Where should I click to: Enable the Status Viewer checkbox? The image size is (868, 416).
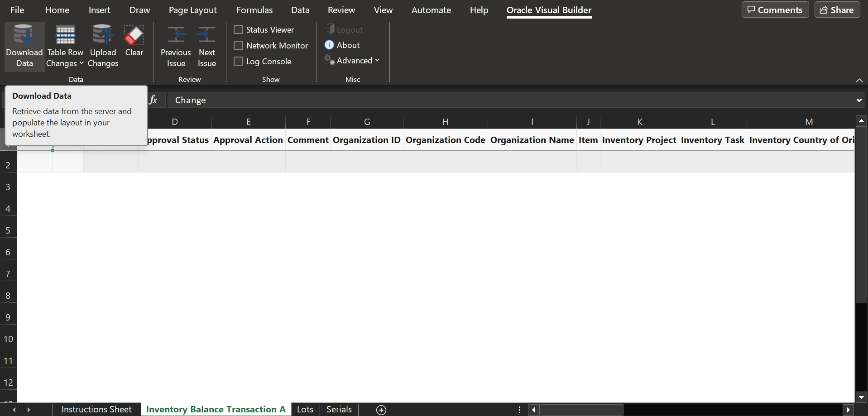[x=238, y=29]
